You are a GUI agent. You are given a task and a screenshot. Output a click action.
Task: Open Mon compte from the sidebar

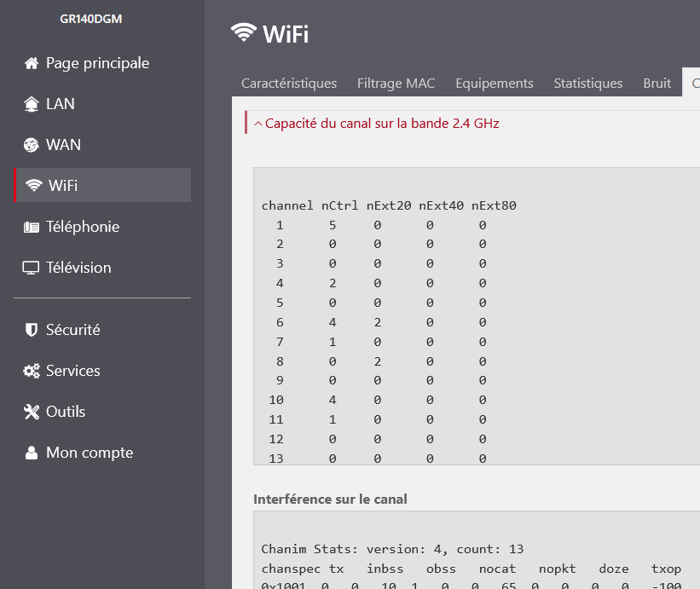coord(89,453)
